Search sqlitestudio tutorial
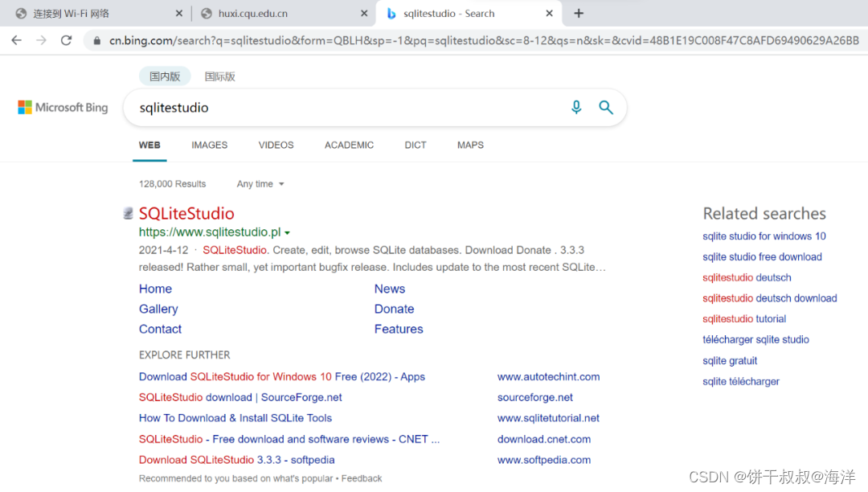 (x=744, y=319)
